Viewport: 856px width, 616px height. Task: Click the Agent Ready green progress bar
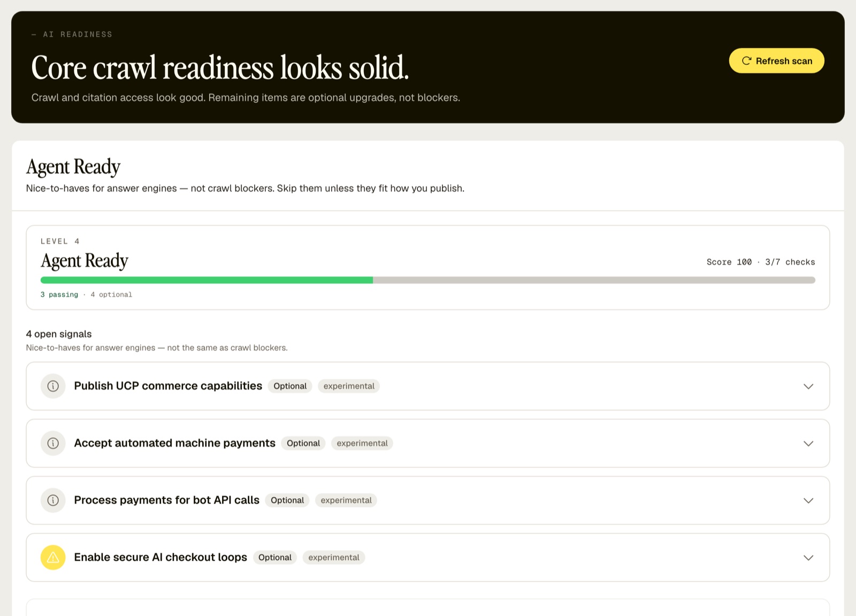(x=207, y=280)
